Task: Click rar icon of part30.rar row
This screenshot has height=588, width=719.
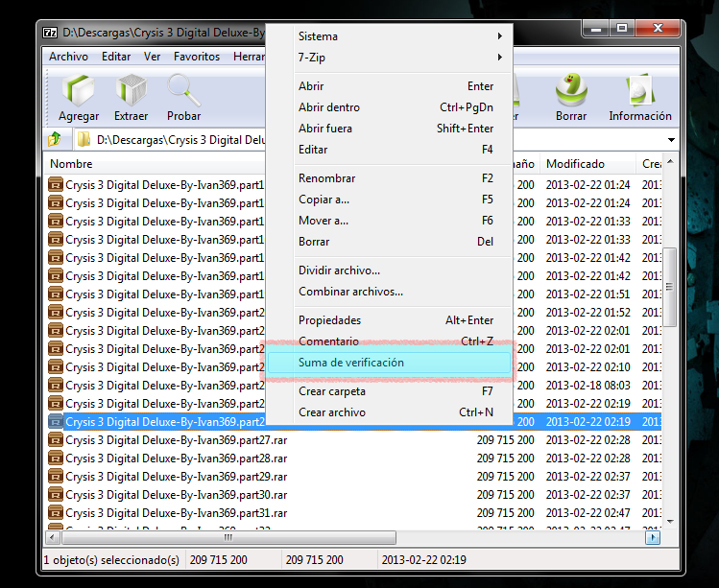Action: pyautogui.click(x=56, y=495)
